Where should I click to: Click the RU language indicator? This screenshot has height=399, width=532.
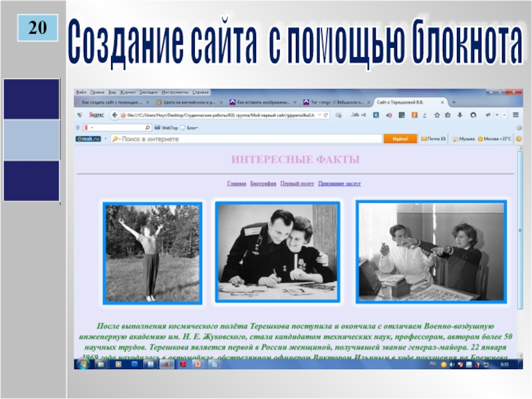tap(433, 364)
